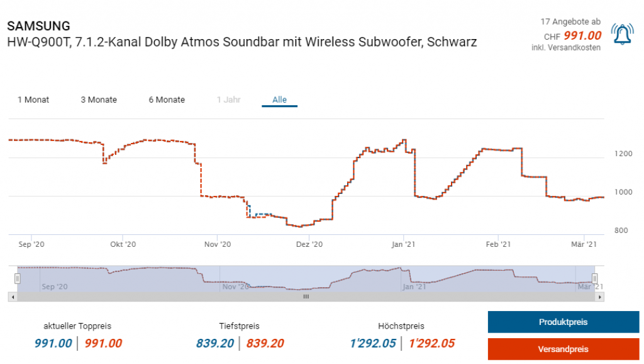Click the Jan '21 label on the chart axis
644x364 pixels.
[403, 244]
